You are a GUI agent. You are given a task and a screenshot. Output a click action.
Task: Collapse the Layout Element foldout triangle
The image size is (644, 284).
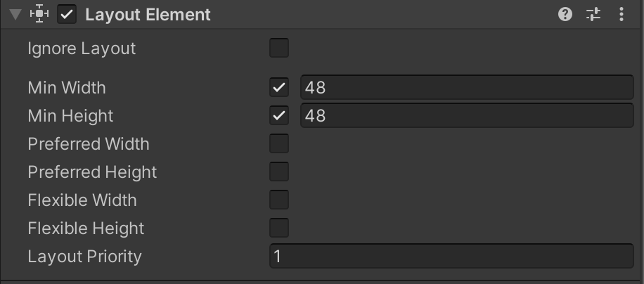coord(15,15)
